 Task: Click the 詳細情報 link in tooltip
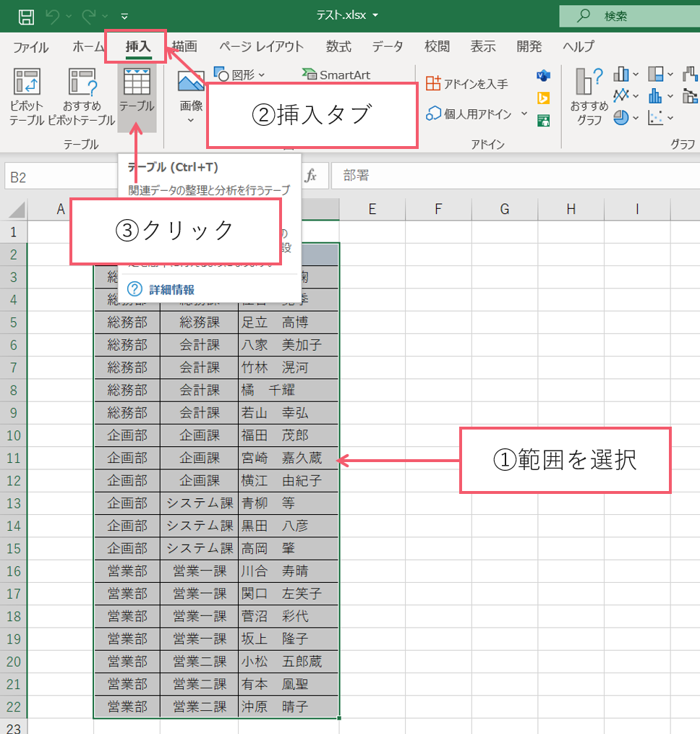(x=171, y=289)
